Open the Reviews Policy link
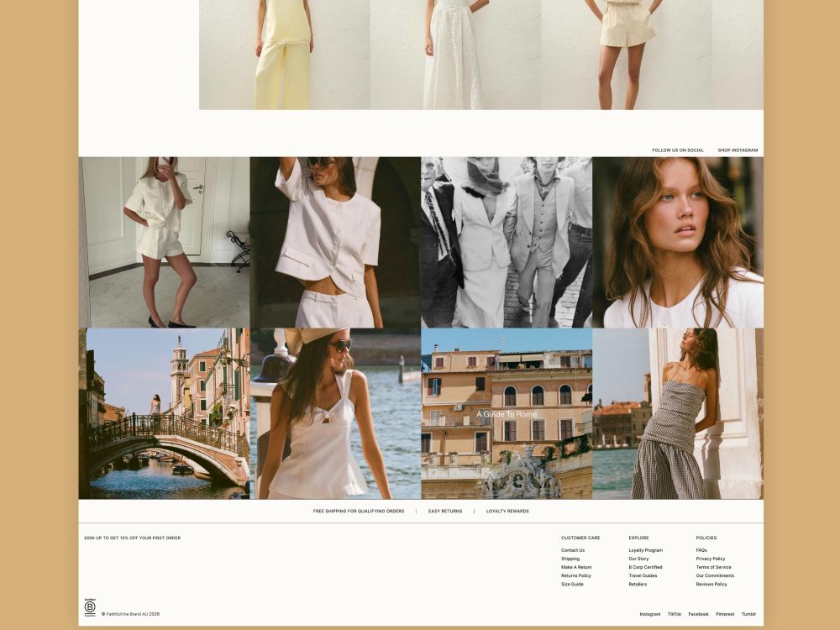Screen dimensions: 840x630 (x=711, y=585)
